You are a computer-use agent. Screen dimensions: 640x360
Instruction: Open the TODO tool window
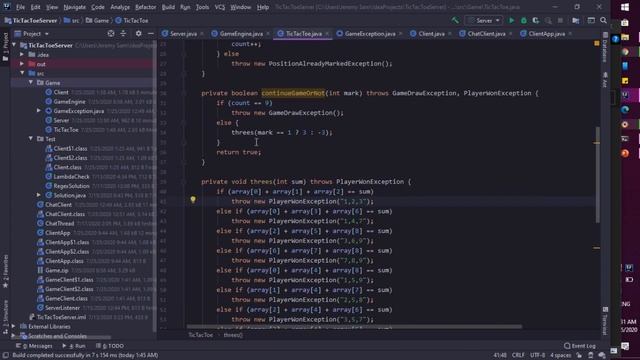coord(109,346)
